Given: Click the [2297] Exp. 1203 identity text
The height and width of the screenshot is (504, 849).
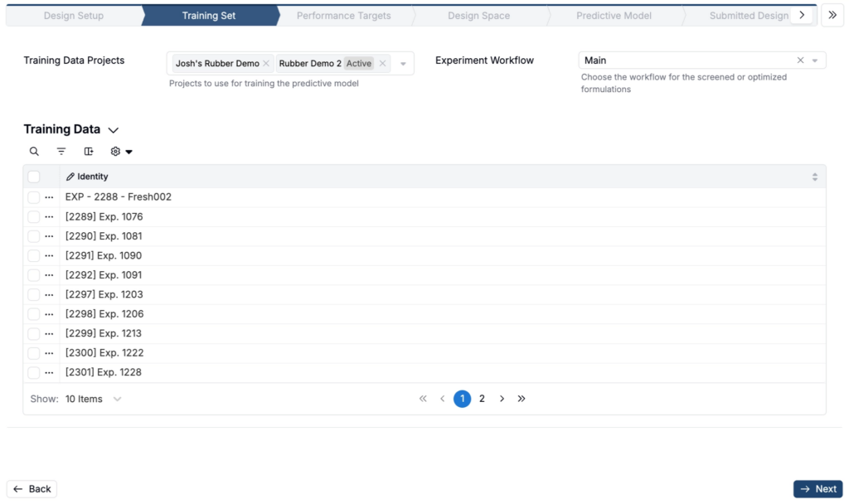Looking at the screenshot, I should [104, 294].
